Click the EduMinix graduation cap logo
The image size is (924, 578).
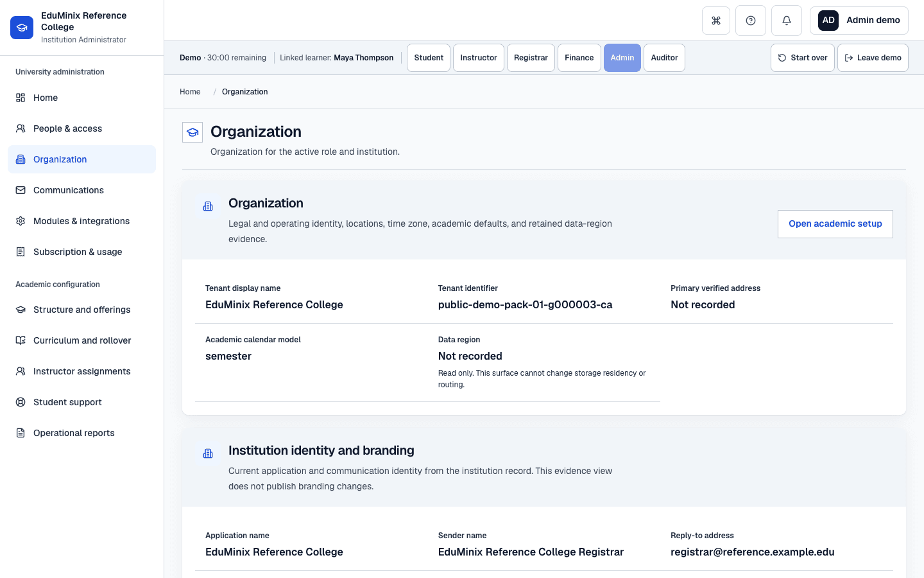(x=22, y=28)
